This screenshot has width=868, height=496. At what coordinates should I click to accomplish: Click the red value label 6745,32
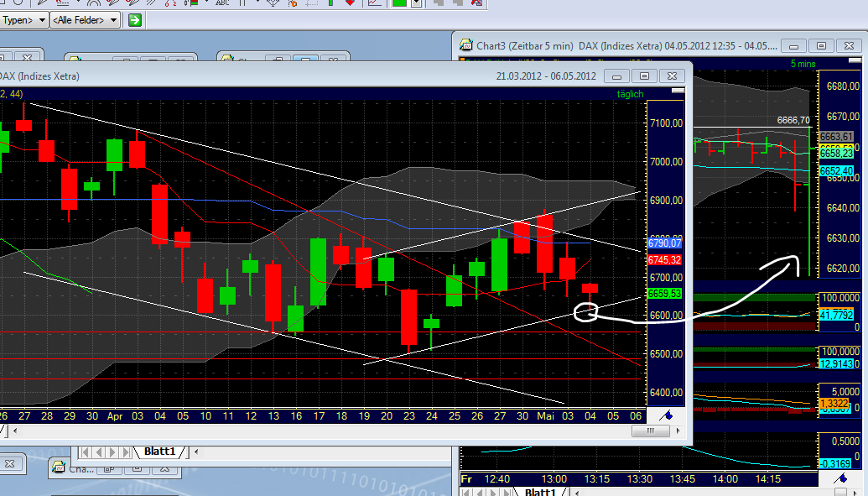pyautogui.click(x=664, y=260)
